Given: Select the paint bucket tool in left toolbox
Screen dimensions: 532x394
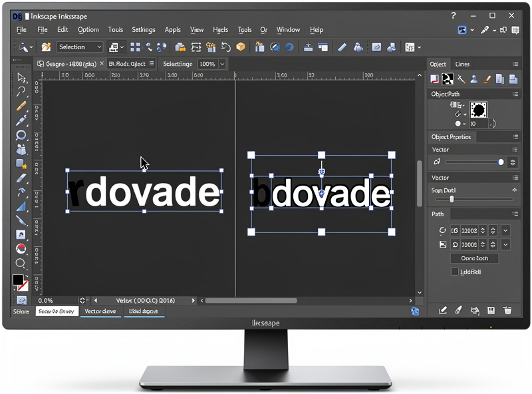Looking at the screenshot, I should 21,150.
